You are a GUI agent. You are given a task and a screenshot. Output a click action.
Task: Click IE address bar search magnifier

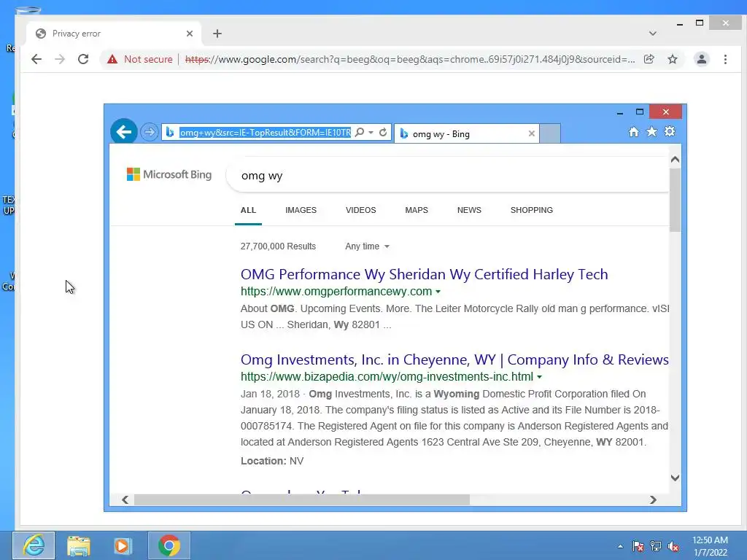360,132
